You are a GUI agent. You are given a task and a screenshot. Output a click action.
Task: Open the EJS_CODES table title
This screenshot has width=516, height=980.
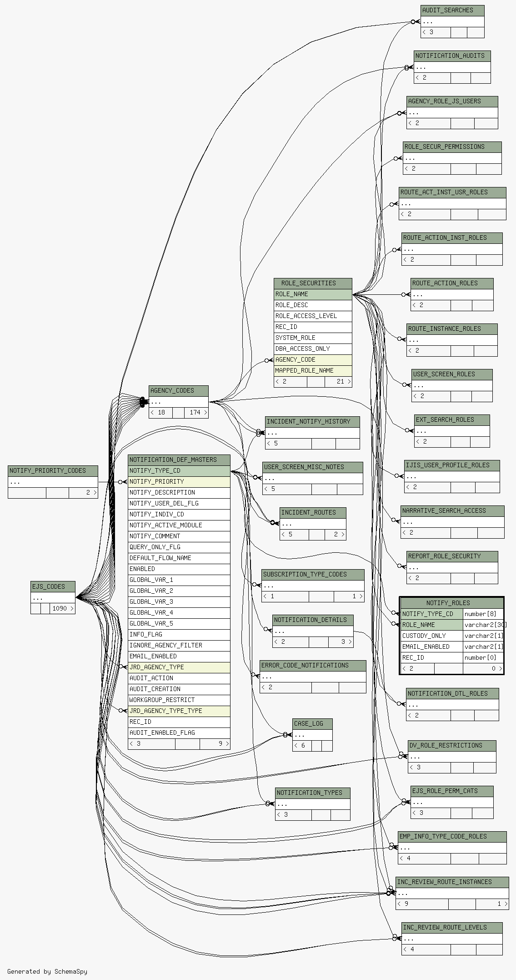coord(53,587)
